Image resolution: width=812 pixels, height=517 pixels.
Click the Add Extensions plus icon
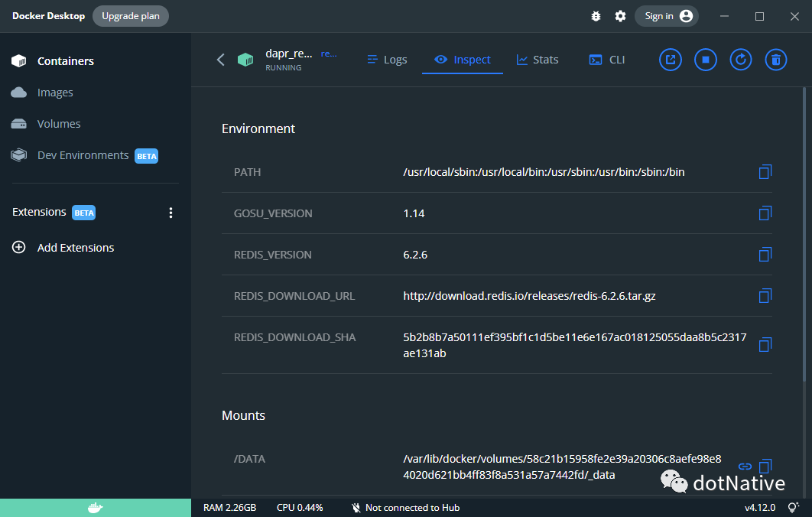(18, 247)
